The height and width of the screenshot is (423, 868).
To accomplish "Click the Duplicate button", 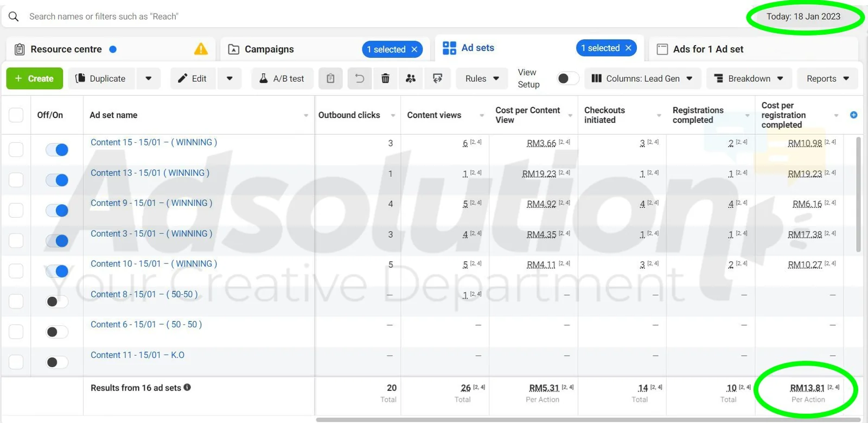I will tap(102, 79).
